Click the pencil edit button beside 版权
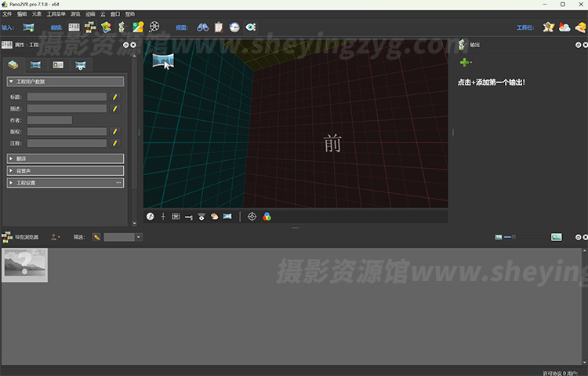This screenshot has width=588, height=376. point(114,132)
